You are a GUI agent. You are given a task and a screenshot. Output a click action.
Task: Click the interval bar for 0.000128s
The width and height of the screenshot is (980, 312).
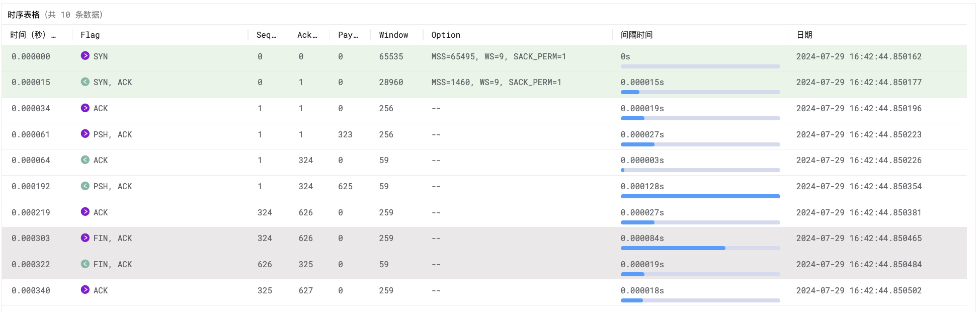click(x=700, y=196)
